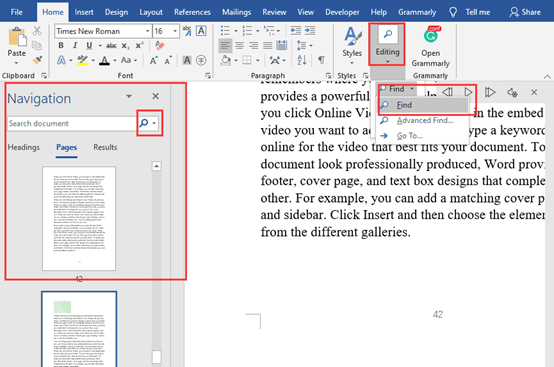Viewport: 554px width, 367px height.
Task: Toggle Bold formatting
Action: 61,46
